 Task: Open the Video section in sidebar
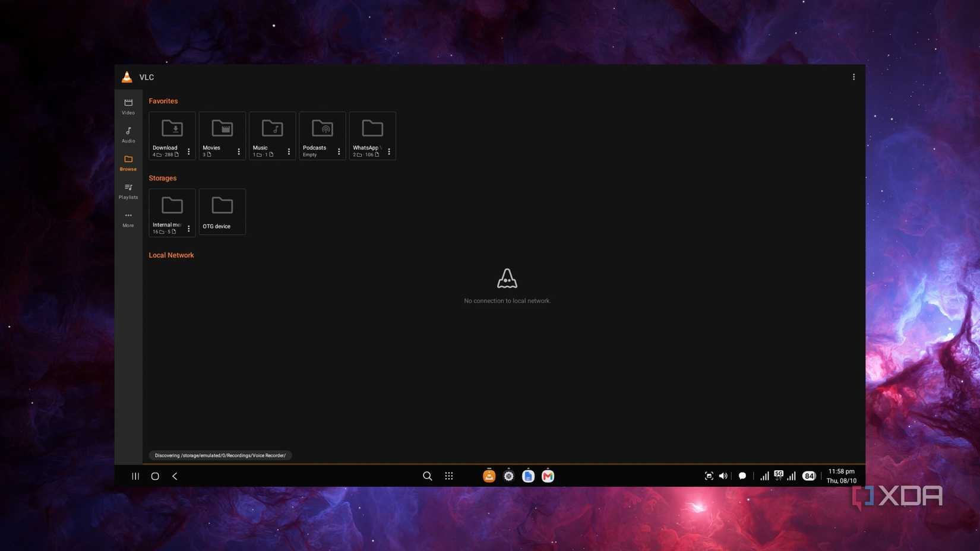point(128,106)
